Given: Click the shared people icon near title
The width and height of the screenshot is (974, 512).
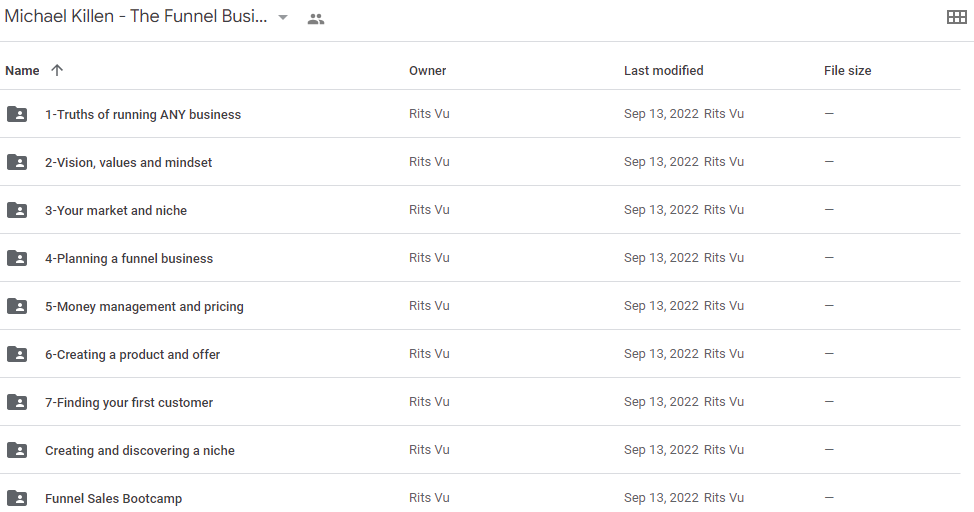Looking at the screenshot, I should pyautogui.click(x=316, y=19).
